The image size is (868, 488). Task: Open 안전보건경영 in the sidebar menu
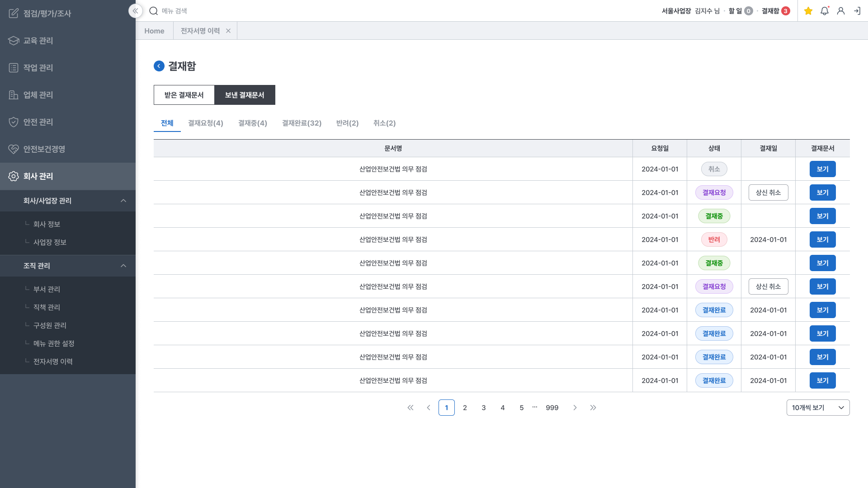(x=44, y=149)
